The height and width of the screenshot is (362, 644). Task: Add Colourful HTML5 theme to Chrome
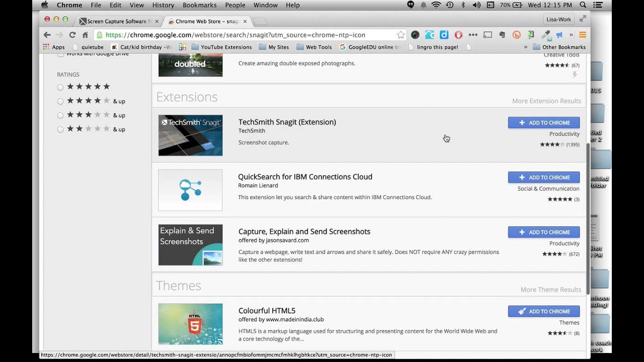click(x=543, y=311)
